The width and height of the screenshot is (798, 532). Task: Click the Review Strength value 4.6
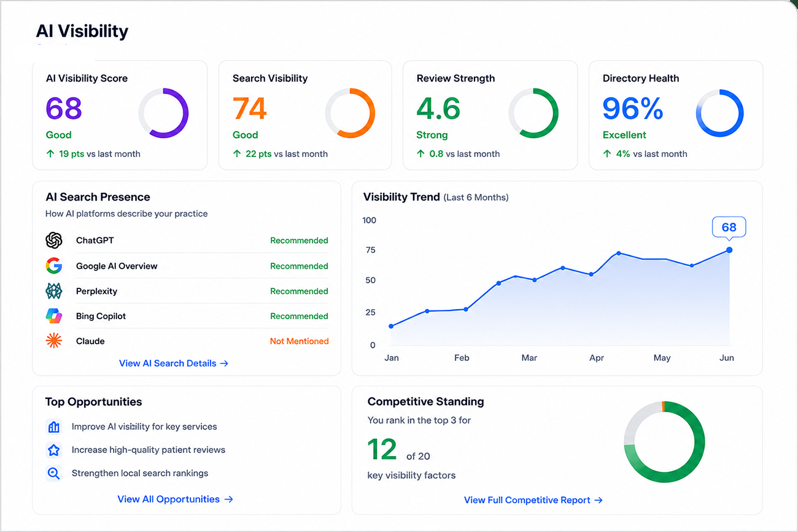pyautogui.click(x=438, y=109)
